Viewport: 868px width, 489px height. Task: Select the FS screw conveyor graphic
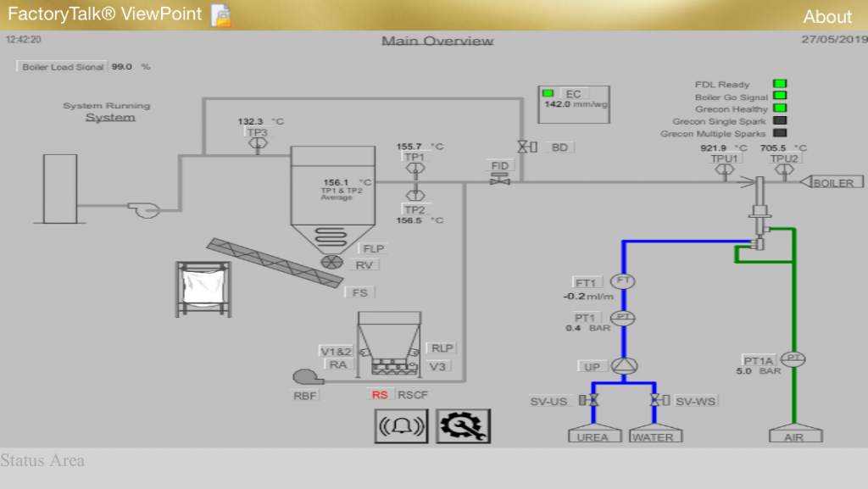coord(275,263)
